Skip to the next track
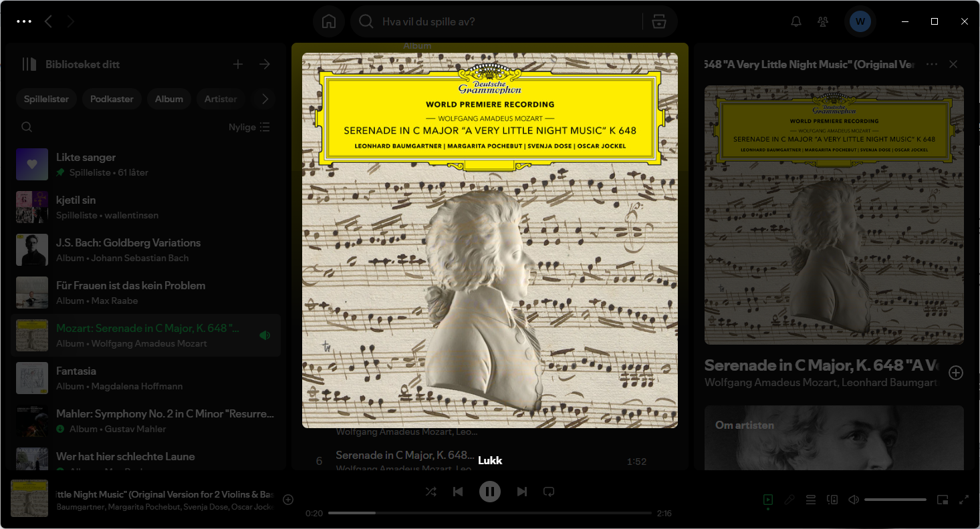This screenshot has width=980, height=529. pyautogui.click(x=522, y=492)
